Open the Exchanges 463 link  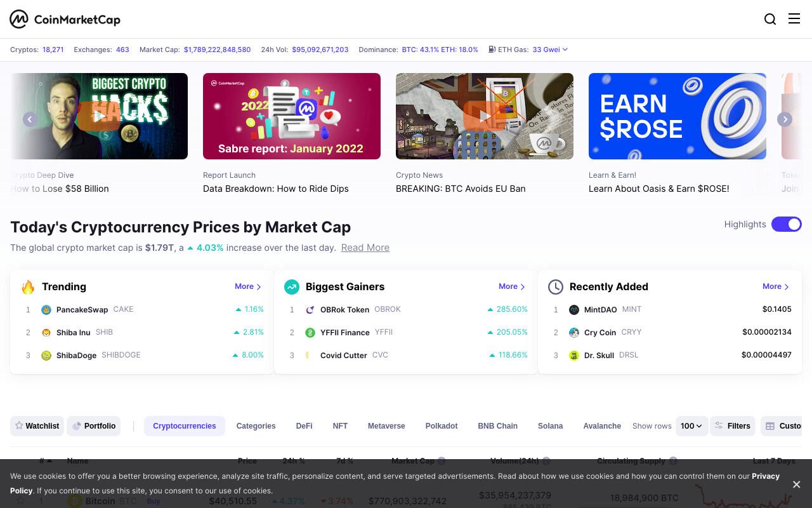click(x=122, y=50)
